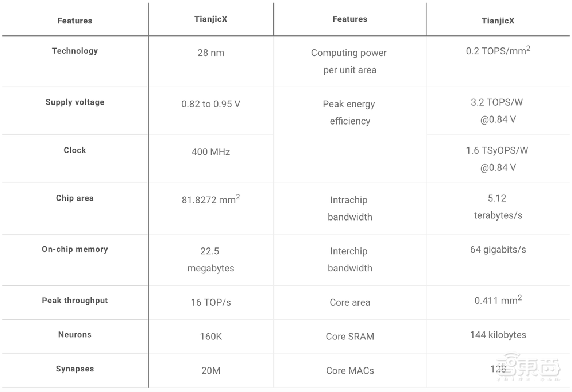Select the 1.6 TSyOPS/W efficiency value
The image size is (572, 392).
pyautogui.click(x=498, y=159)
